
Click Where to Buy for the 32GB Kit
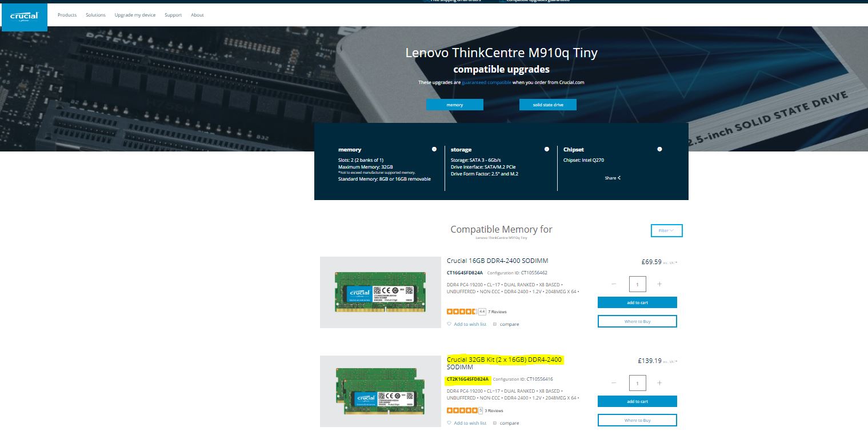tap(637, 420)
